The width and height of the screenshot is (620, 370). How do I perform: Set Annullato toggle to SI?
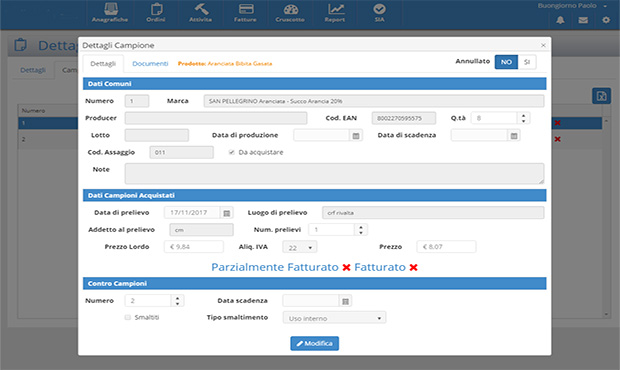coord(527,62)
